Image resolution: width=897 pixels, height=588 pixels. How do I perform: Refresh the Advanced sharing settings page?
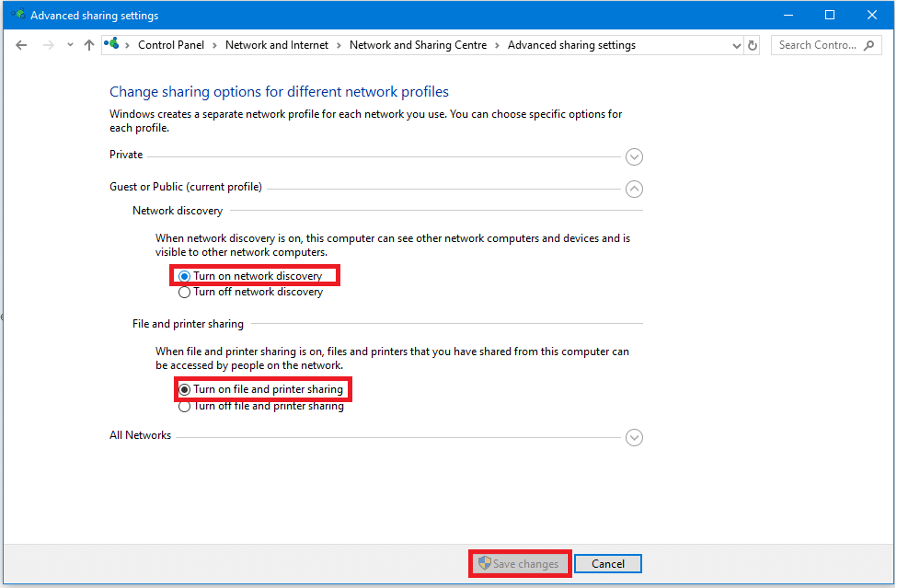click(x=753, y=45)
